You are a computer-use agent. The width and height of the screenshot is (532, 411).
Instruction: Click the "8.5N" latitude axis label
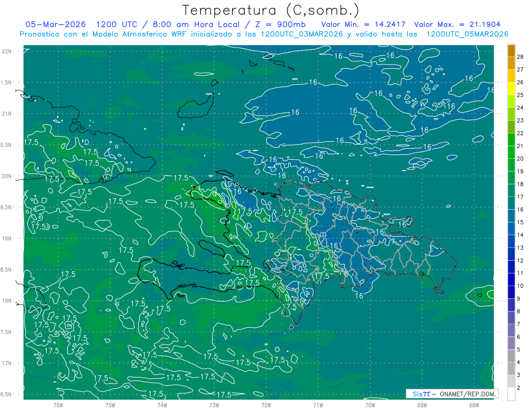[7, 270]
